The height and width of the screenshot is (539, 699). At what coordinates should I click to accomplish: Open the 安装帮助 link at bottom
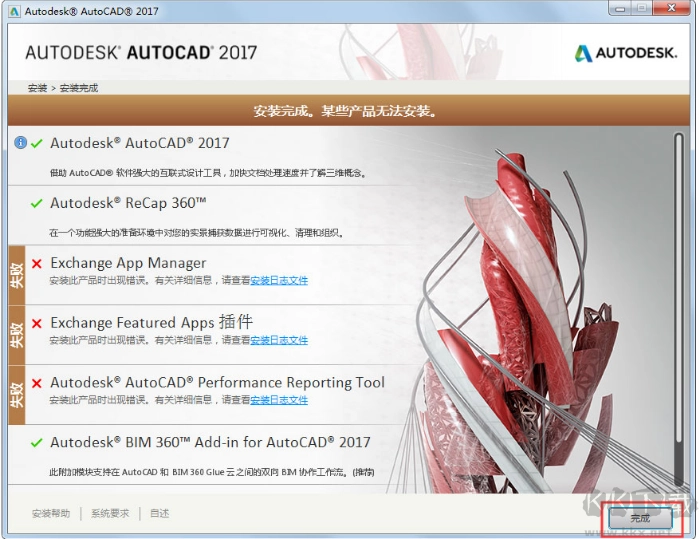51,514
